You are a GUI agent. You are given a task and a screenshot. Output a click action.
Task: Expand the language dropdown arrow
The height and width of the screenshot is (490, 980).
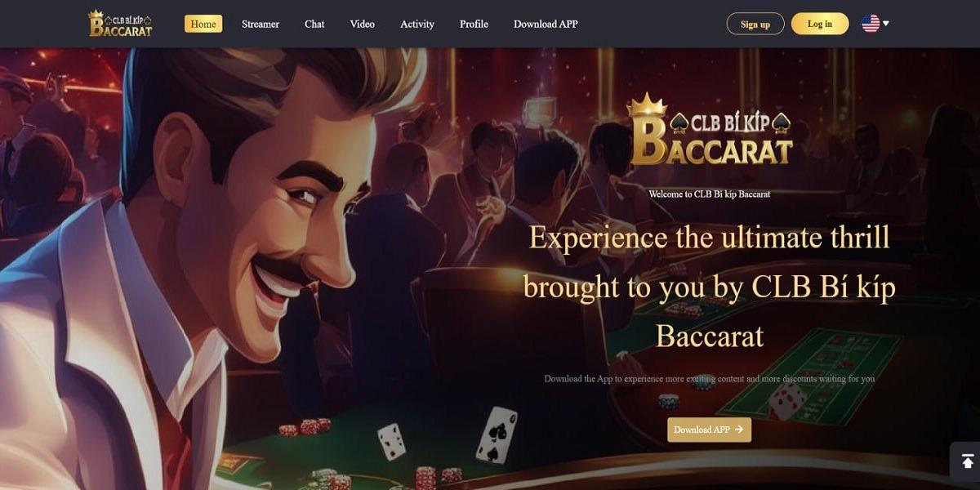coord(886,24)
